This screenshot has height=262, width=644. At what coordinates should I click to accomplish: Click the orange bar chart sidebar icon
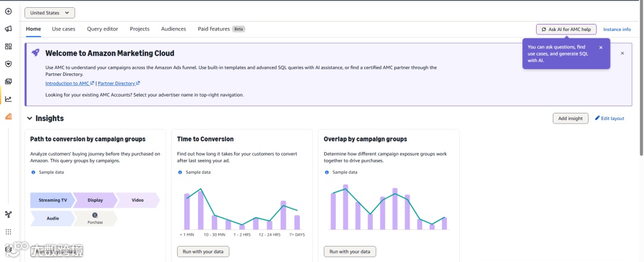coord(8,116)
